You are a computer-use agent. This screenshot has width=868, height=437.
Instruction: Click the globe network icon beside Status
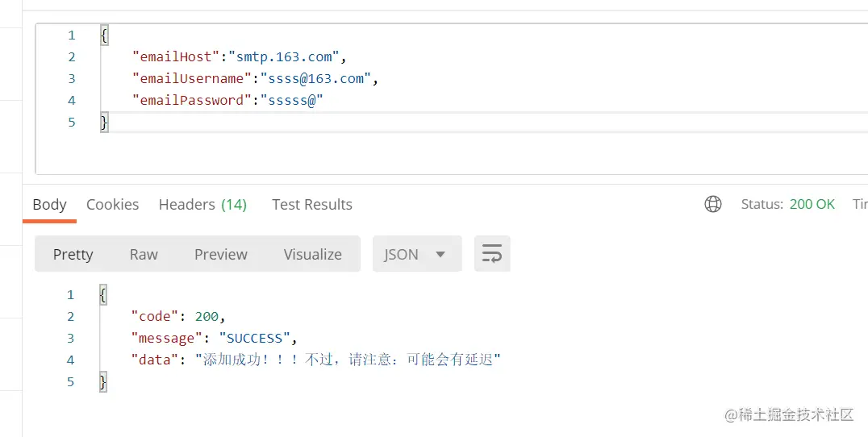click(712, 204)
